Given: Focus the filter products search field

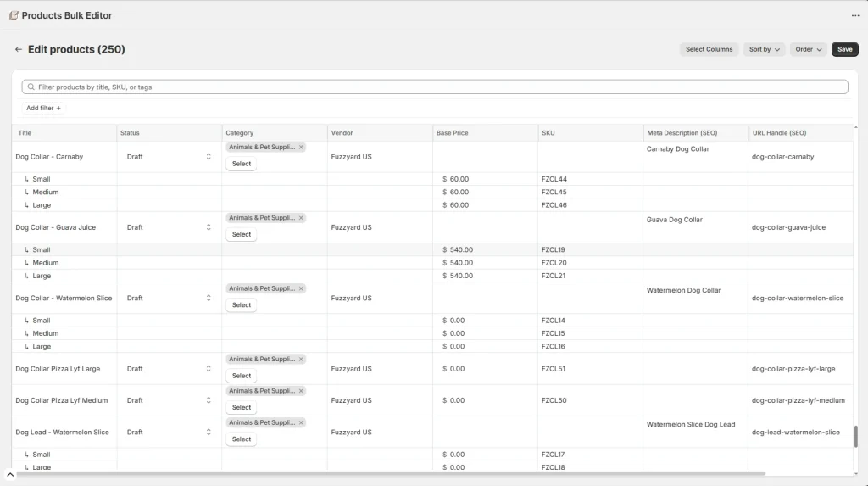Looking at the screenshot, I should (x=435, y=87).
